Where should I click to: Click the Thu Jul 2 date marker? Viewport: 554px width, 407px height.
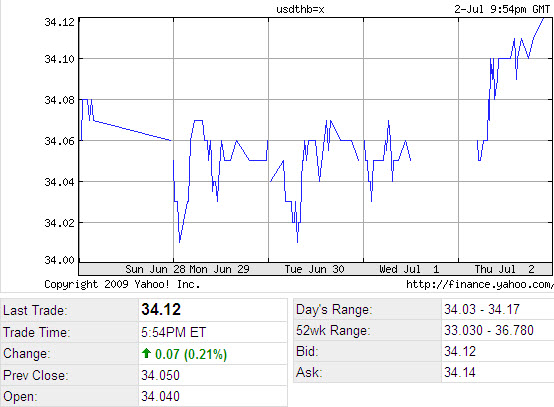coord(505,269)
